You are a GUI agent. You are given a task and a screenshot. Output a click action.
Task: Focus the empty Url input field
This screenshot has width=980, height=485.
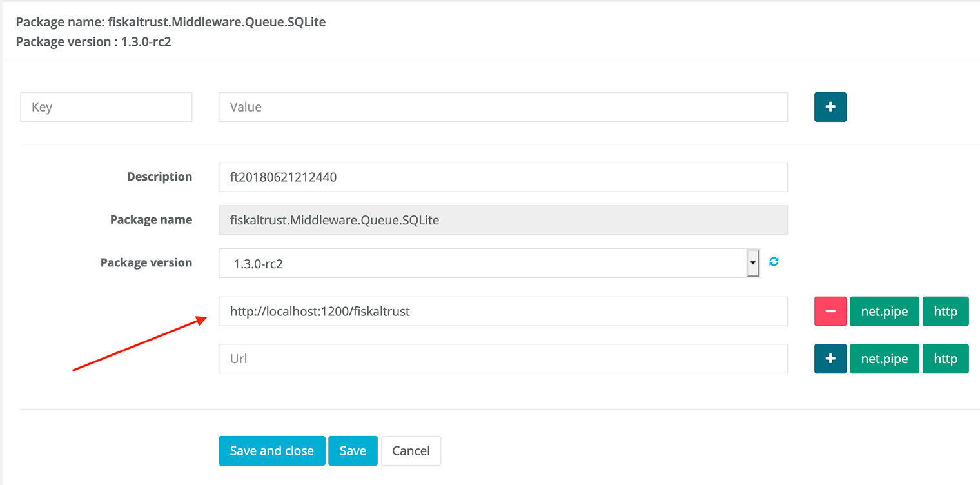[x=503, y=359]
